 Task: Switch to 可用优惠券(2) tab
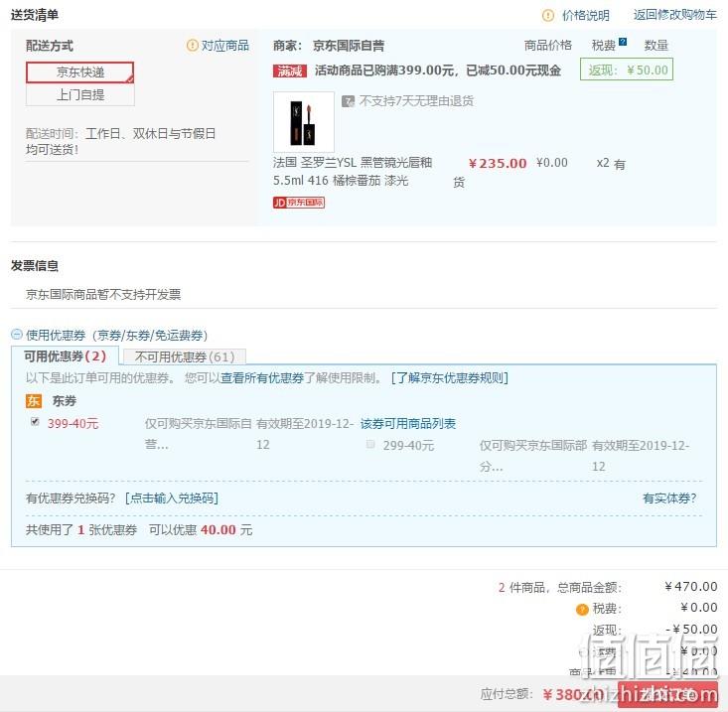(x=65, y=356)
